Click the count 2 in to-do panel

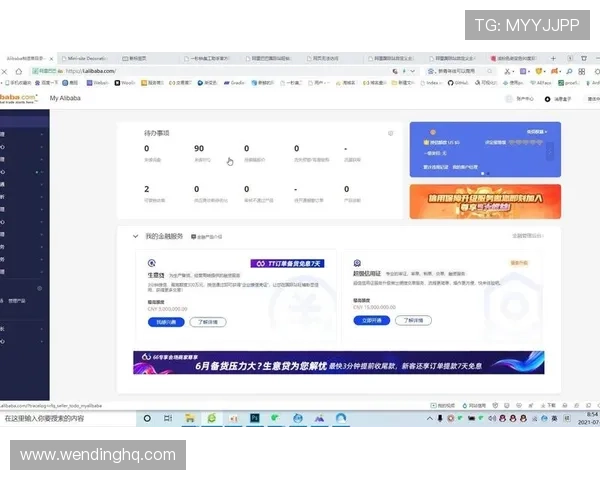coord(147,189)
